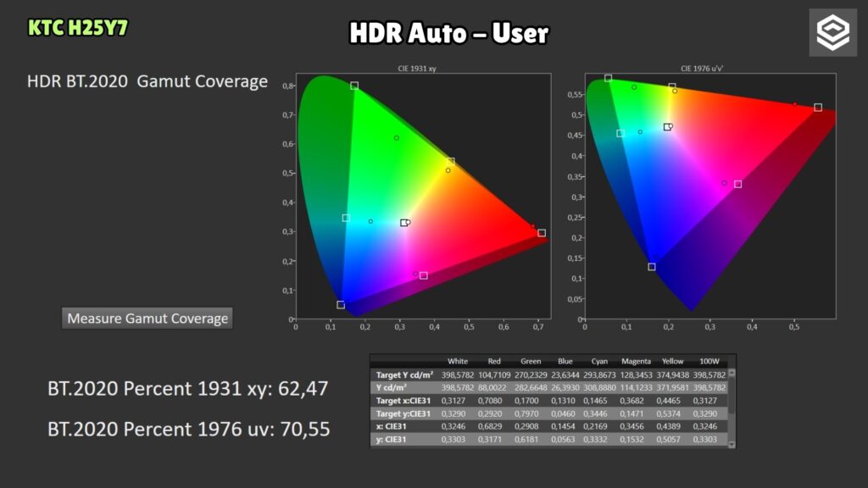Click the table scrollbar down arrow

(732, 444)
